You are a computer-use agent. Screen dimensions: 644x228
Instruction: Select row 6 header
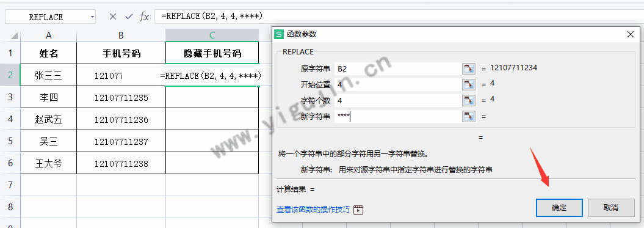pyautogui.click(x=10, y=163)
